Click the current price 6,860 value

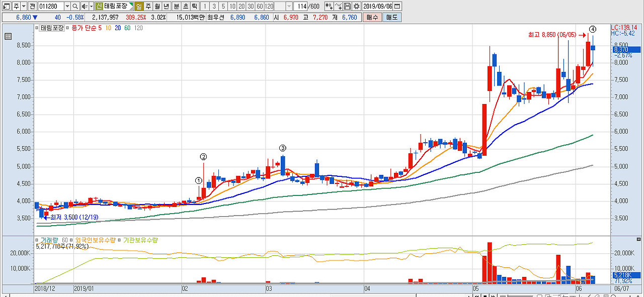23,17
